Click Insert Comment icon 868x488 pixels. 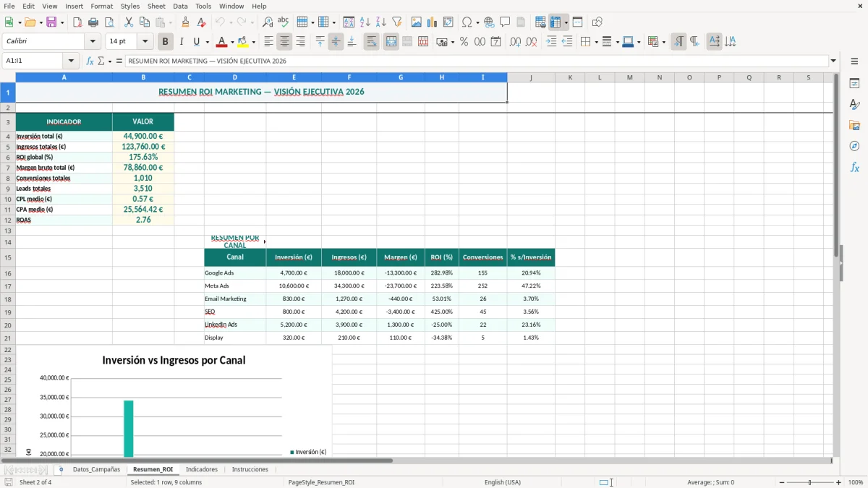click(x=505, y=22)
